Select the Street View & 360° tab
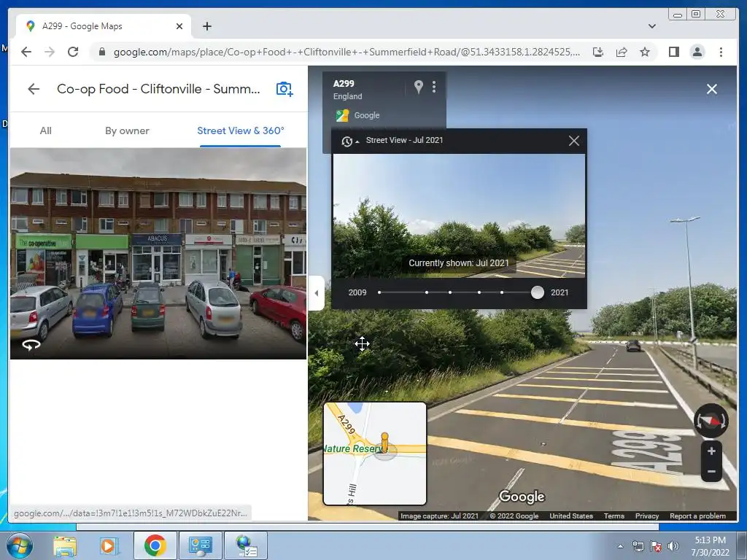Viewport: 747px width, 560px height. [x=241, y=131]
